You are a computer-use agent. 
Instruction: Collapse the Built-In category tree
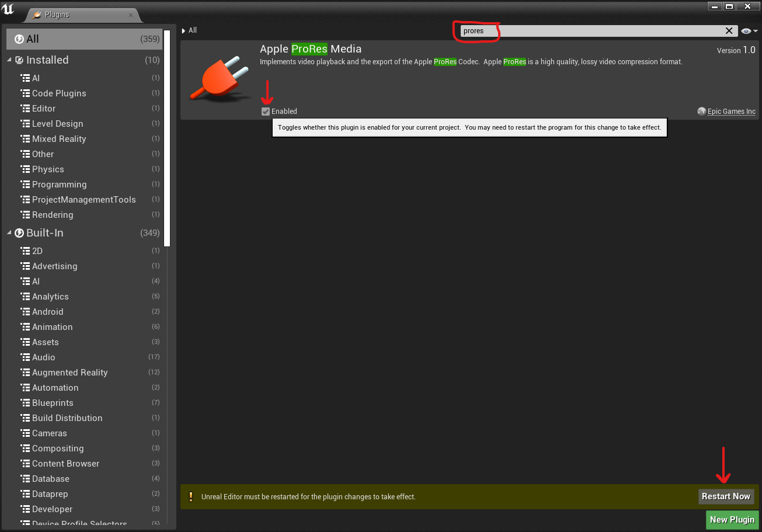tap(9, 233)
